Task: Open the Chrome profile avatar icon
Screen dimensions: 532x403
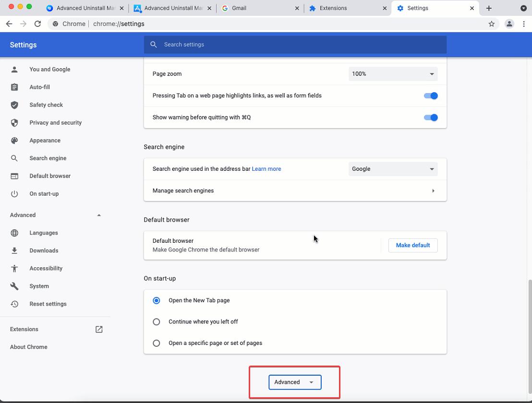Action: 509,24
